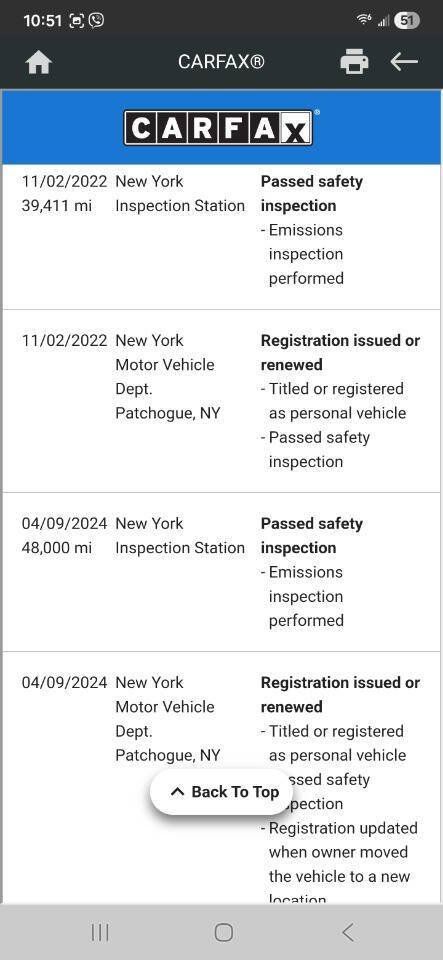Go back using the header arrow
The width and height of the screenshot is (443, 960).
404,61
